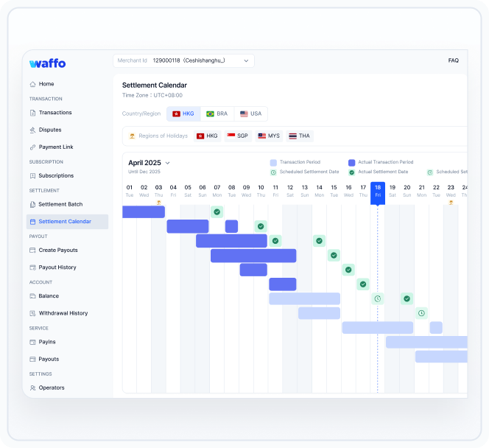489x448 pixels.
Task: Select the USA country tab
Action: click(250, 114)
